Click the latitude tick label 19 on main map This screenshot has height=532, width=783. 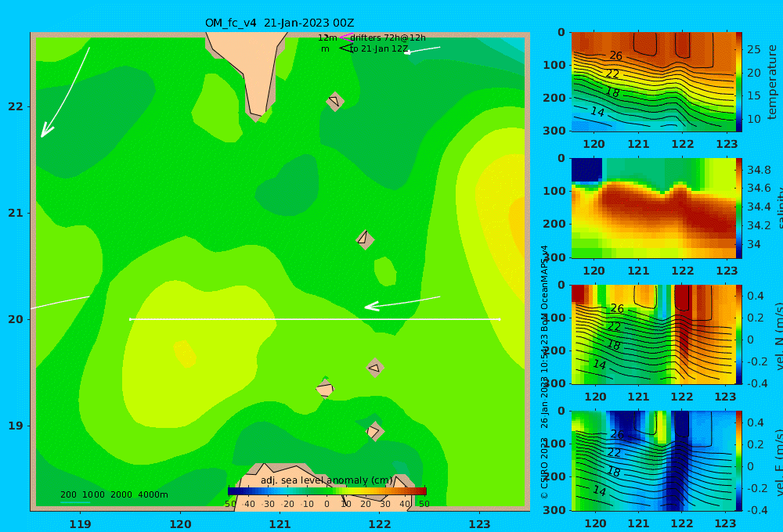point(16,426)
